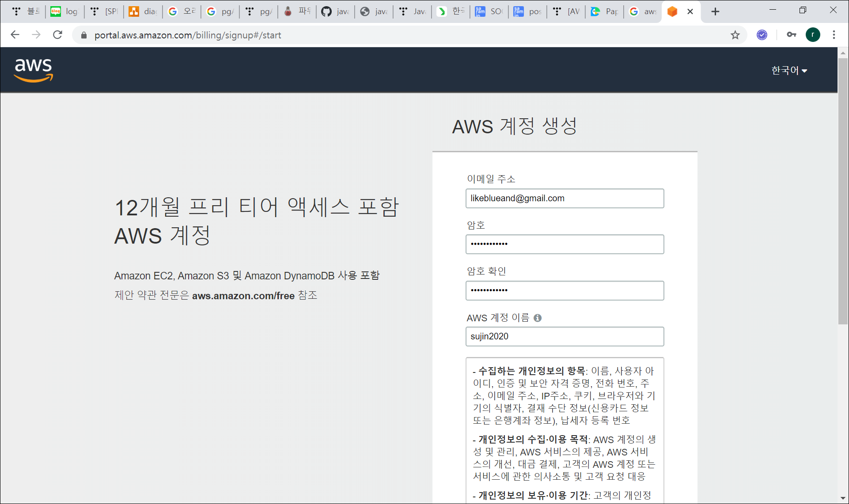The width and height of the screenshot is (849, 504).
Task: Open a new tab with plus button
Action: point(715,11)
